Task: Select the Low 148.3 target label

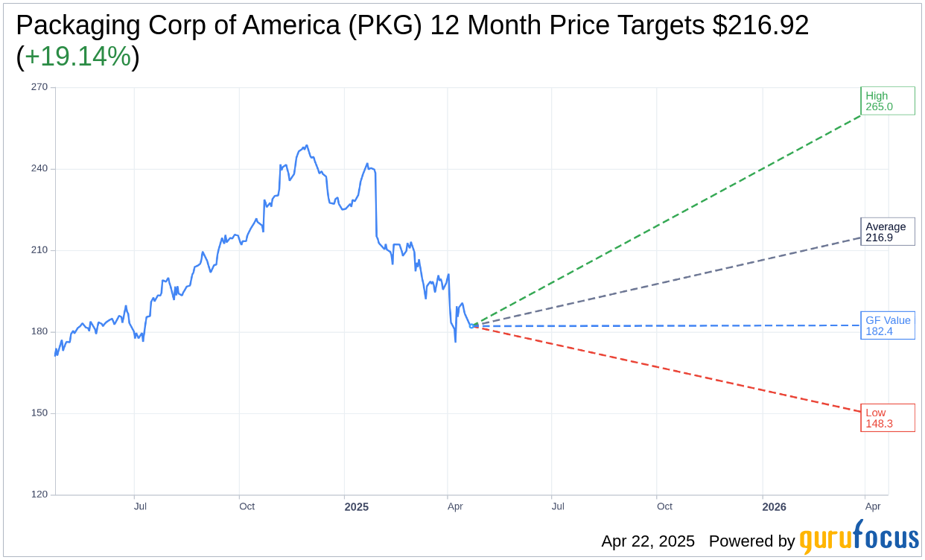Action: pyautogui.click(x=887, y=418)
